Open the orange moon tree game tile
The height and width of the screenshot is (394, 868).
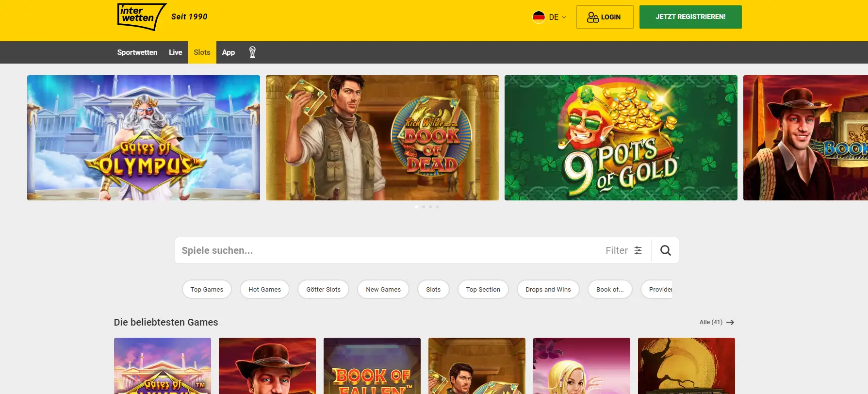[687, 366]
